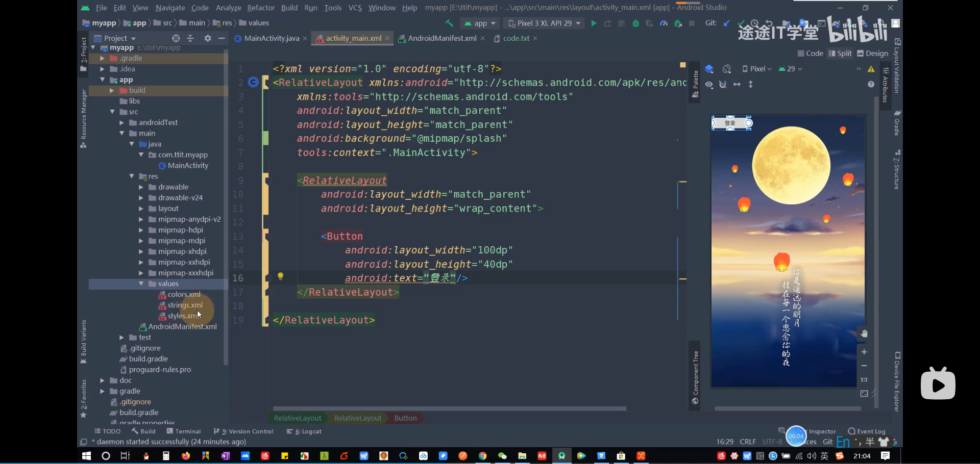Select the pan hand tool in preview
980x464 pixels.
click(864, 333)
